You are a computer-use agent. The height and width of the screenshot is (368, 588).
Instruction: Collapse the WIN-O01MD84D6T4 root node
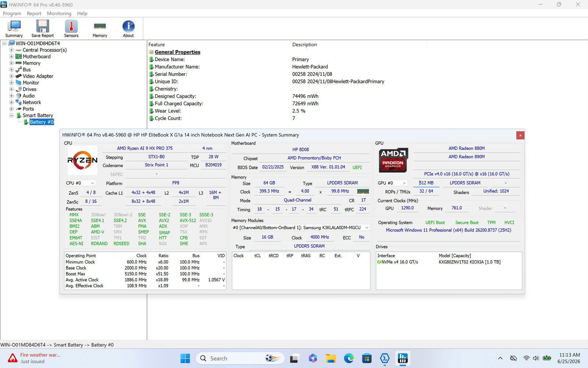point(4,43)
